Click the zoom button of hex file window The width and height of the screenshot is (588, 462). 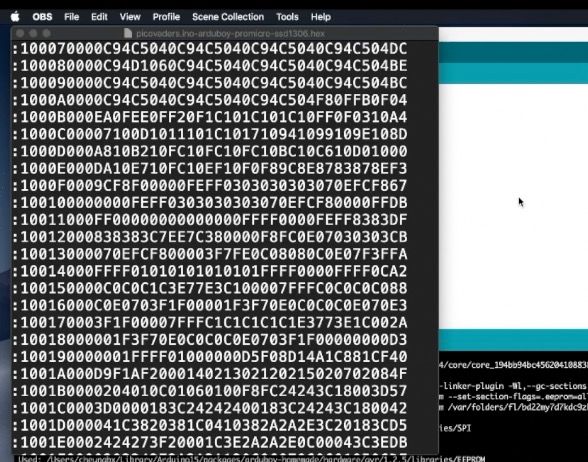pyautogui.click(x=46, y=33)
